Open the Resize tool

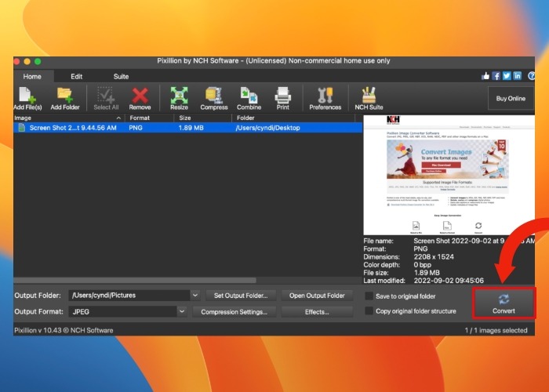[179, 98]
